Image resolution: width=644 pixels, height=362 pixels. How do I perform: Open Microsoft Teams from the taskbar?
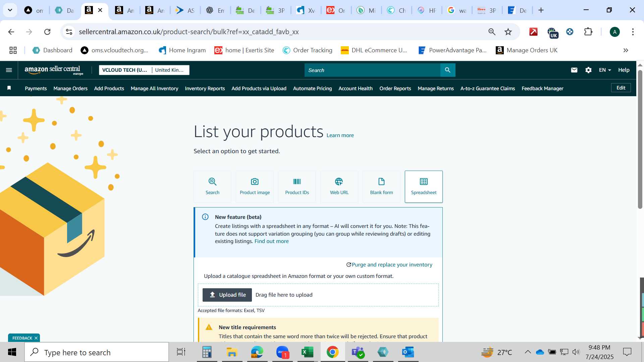click(x=358, y=352)
